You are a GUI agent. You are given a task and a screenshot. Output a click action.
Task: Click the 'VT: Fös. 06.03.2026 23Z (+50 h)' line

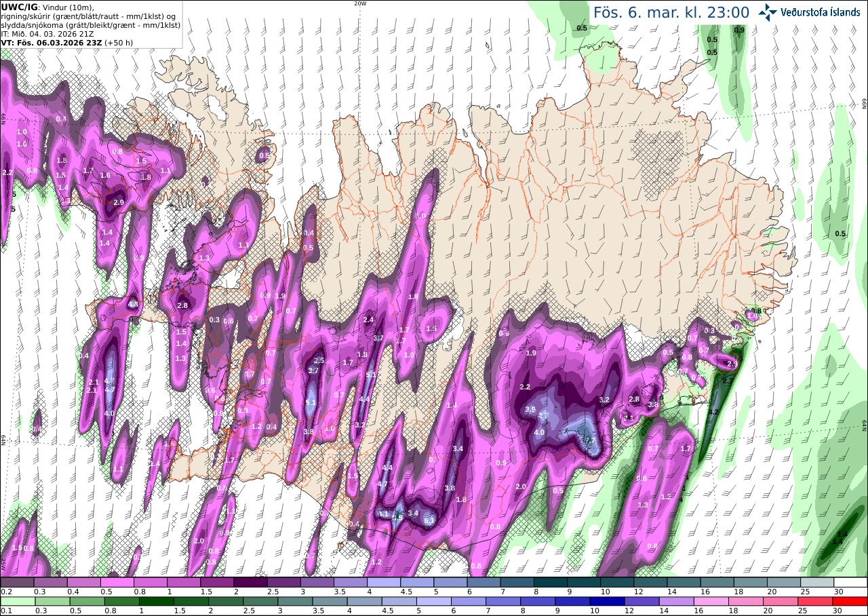coord(66,42)
